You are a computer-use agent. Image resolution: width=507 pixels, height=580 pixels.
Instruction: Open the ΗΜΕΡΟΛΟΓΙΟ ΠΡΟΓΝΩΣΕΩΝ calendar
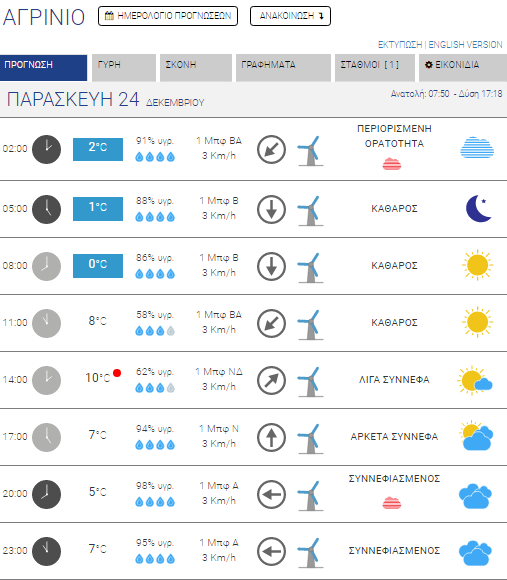(168, 16)
